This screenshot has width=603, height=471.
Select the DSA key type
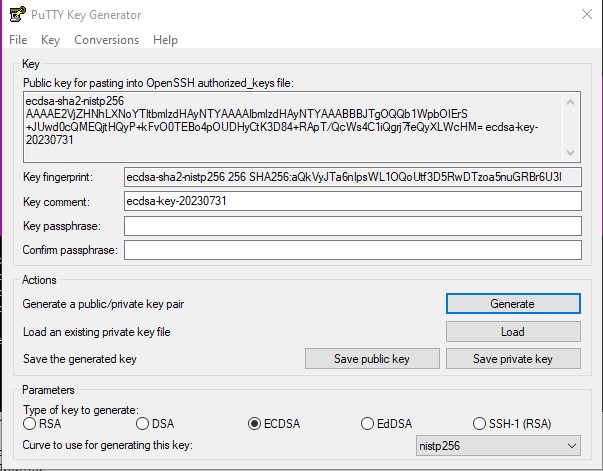[x=155, y=424]
